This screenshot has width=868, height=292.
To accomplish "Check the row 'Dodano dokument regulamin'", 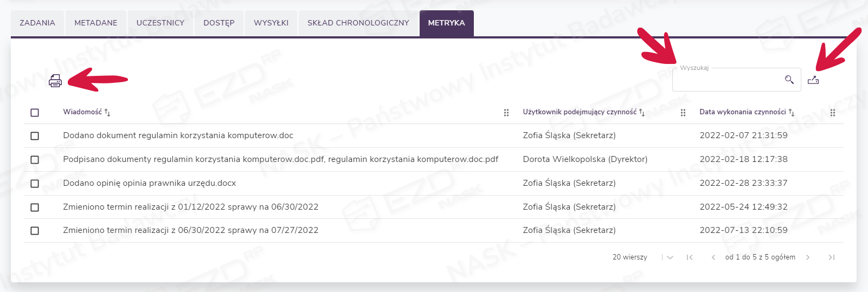I will pyautogui.click(x=35, y=136).
